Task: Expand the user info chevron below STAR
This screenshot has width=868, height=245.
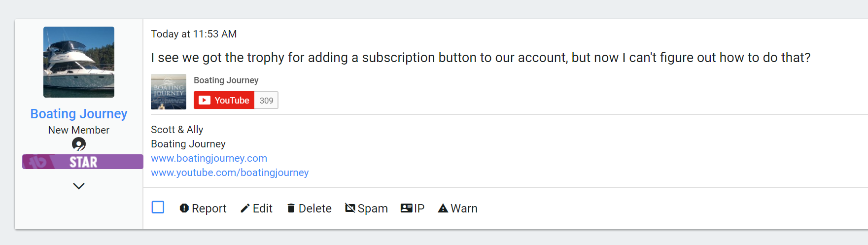Action: point(79,186)
